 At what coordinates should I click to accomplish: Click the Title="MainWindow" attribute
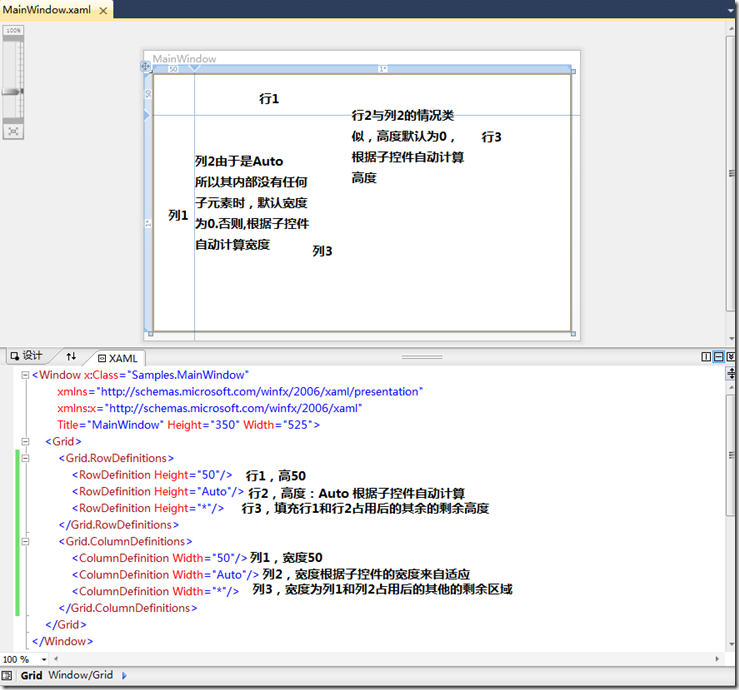click(x=110, y=425)
